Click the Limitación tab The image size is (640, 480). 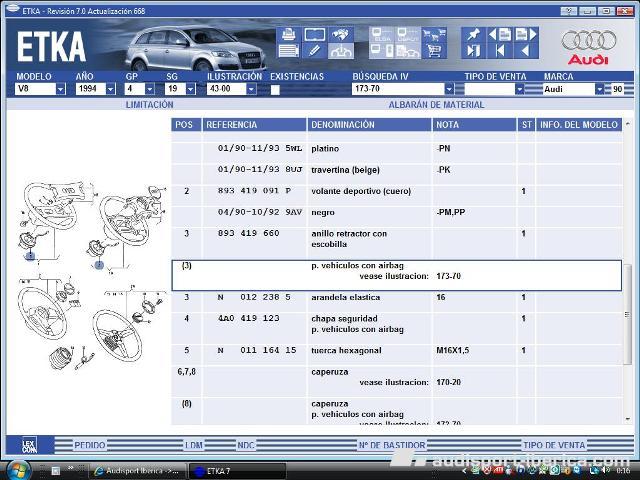pyautogui.click(x=149, y=105)
